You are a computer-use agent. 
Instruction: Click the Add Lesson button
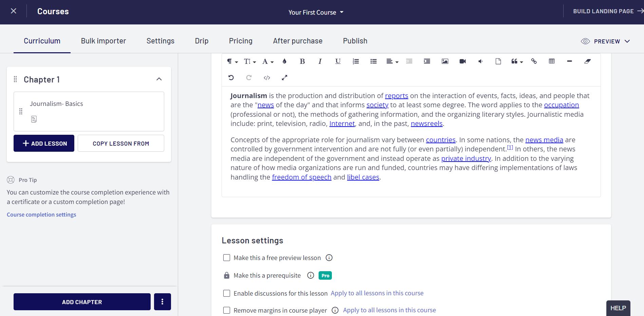(x=44, y=143)
